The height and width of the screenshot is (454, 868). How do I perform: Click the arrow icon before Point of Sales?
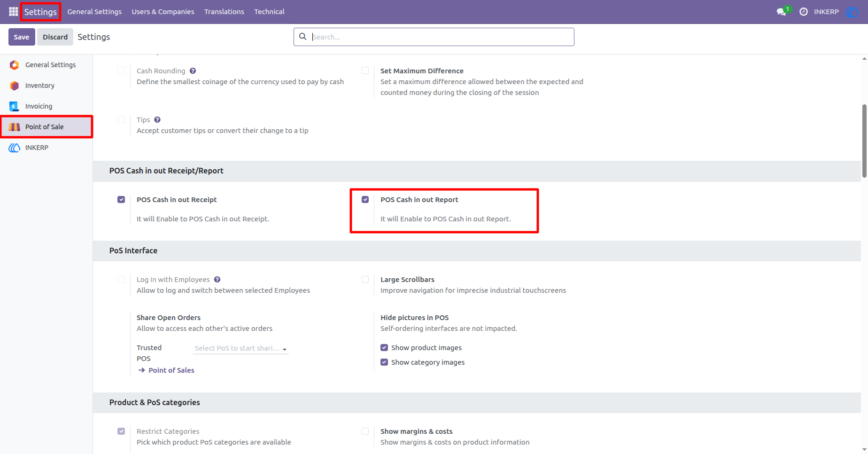(x=141, y=370)
